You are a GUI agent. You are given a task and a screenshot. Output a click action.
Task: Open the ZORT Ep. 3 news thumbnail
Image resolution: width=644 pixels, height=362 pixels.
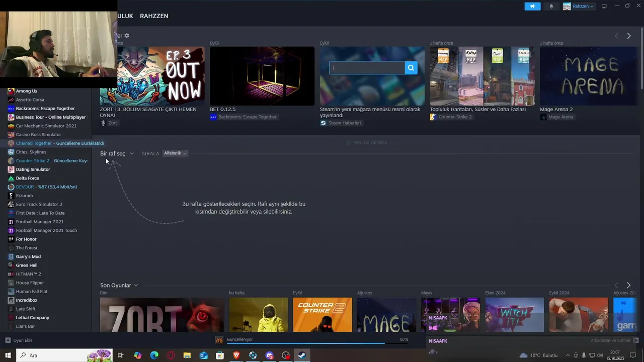pos(152,76)
